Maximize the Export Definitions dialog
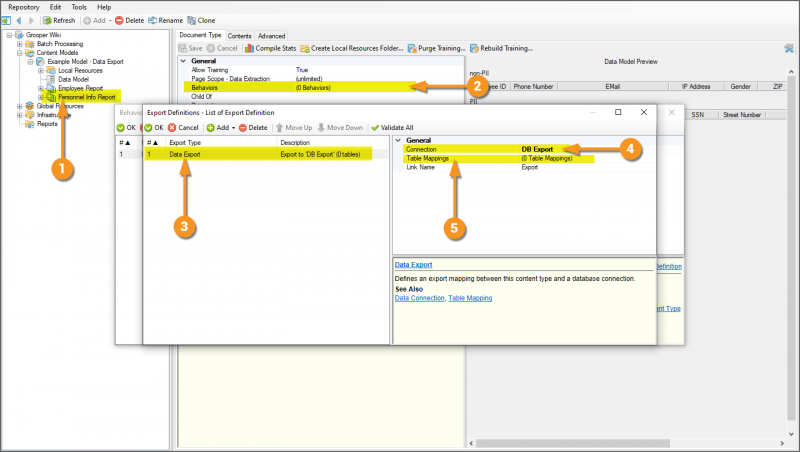 618,112
